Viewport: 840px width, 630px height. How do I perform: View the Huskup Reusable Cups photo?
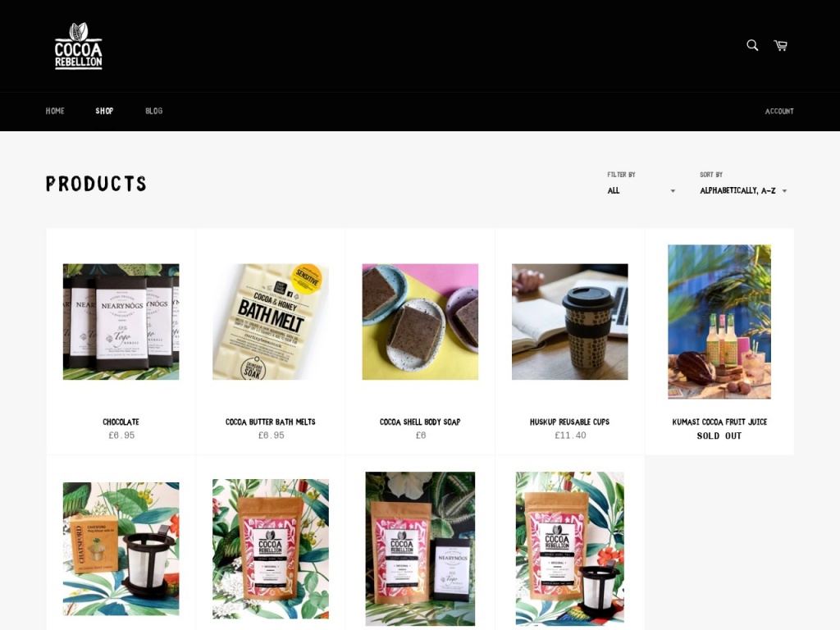coord(569,322)
